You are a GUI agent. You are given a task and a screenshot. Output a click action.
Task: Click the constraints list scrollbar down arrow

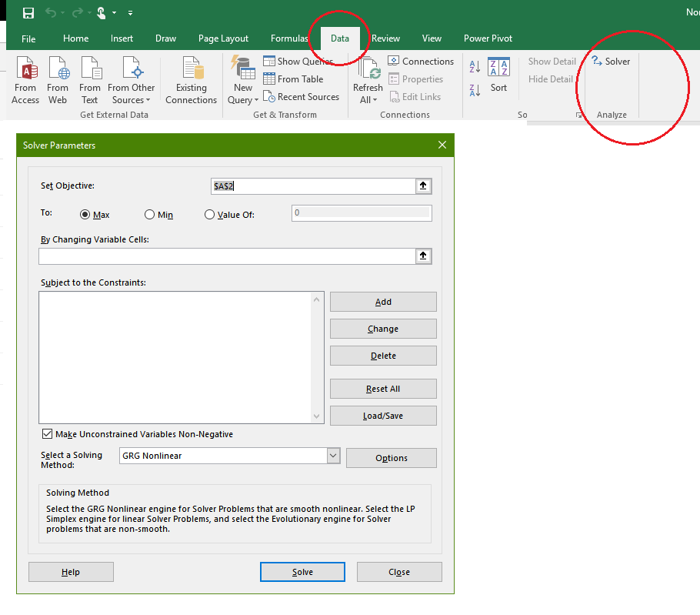(318, 416)
